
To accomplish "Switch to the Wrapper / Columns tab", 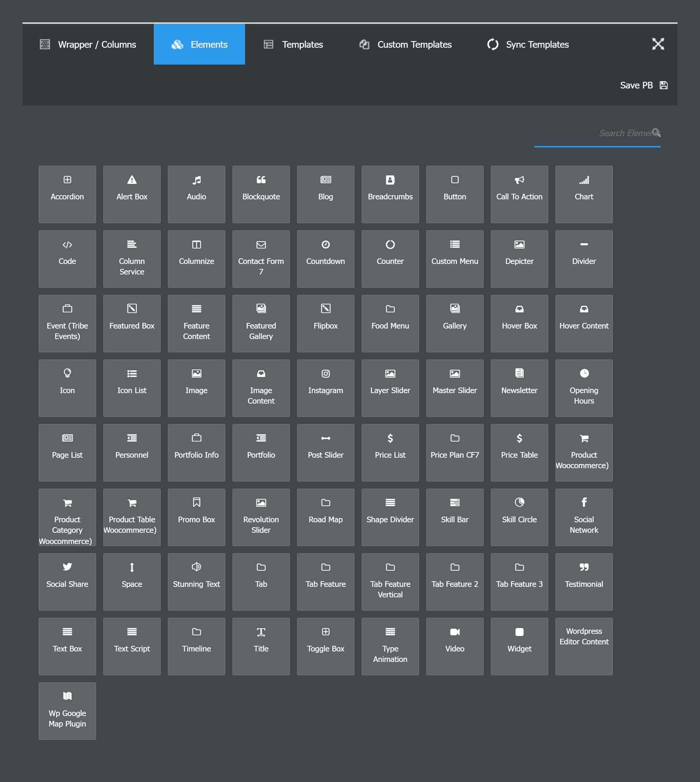I will click(x=88, y=44).
